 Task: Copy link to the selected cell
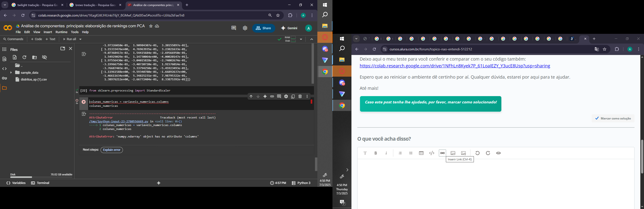[272, 97]
